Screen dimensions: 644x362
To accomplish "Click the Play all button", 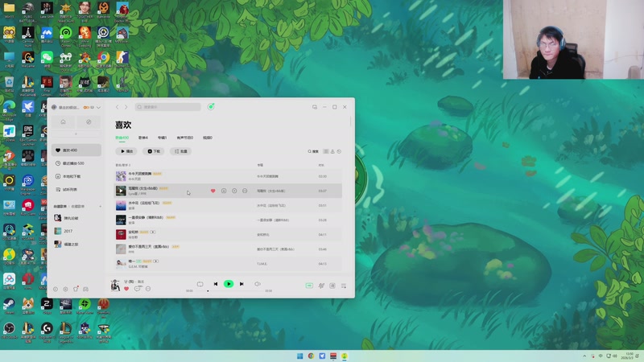I will coord(126,151).
